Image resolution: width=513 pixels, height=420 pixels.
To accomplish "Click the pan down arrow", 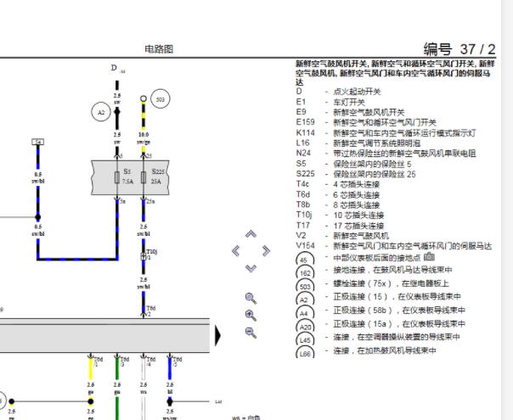I will 251,268.
